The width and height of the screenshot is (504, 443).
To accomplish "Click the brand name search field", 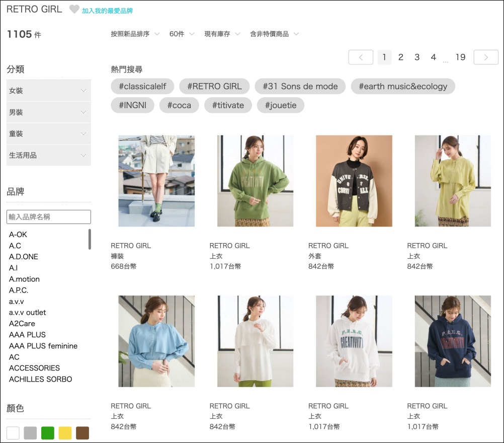I will coord(48,217).
